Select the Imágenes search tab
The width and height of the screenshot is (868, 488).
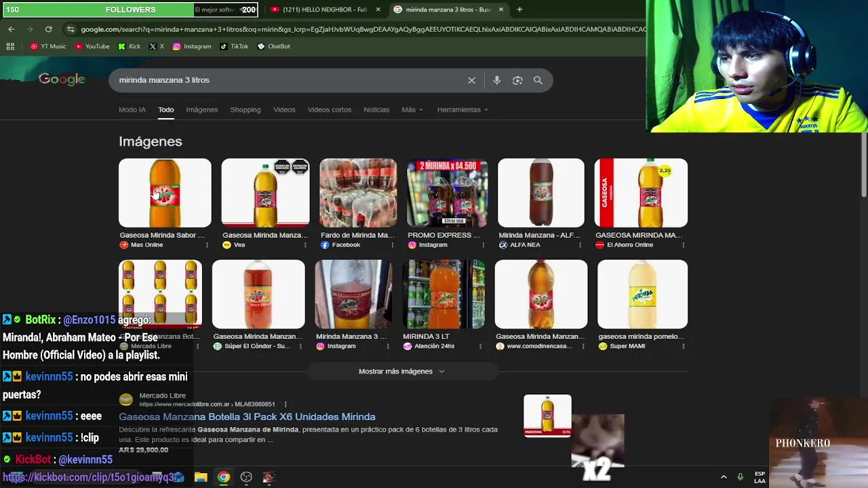[x=202, y=110]
